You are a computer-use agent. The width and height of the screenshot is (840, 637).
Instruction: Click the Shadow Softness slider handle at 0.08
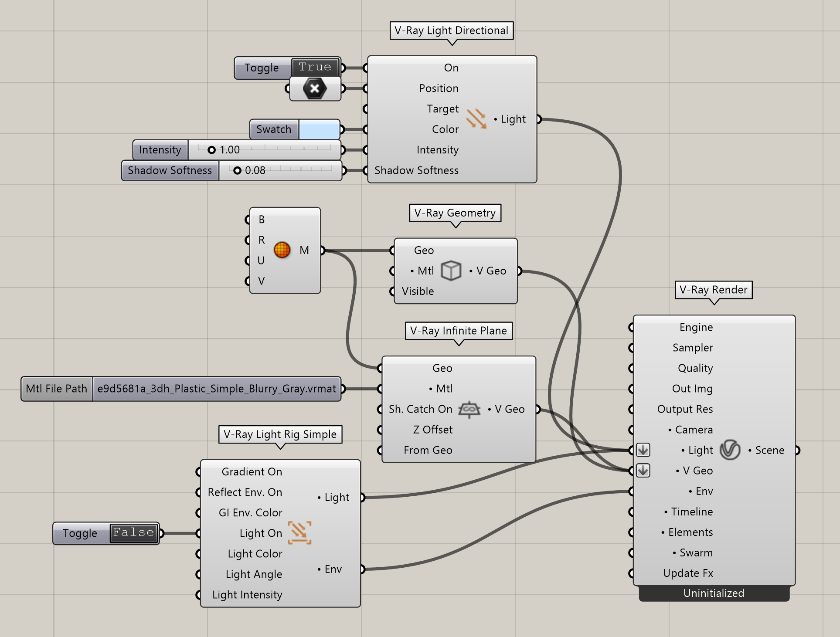pyautogui.click(x=237, y=170)
